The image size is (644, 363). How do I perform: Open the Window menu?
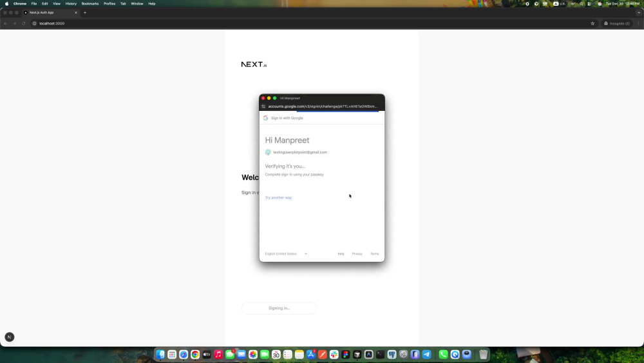tap(137, 4)
